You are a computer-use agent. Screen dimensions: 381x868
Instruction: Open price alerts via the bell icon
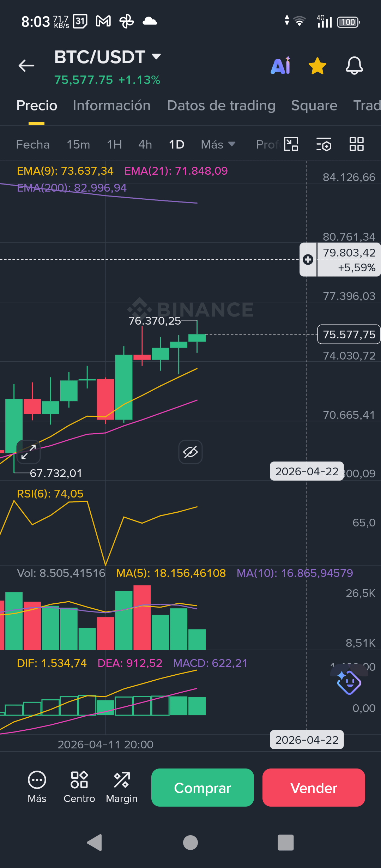coord(354,66)
